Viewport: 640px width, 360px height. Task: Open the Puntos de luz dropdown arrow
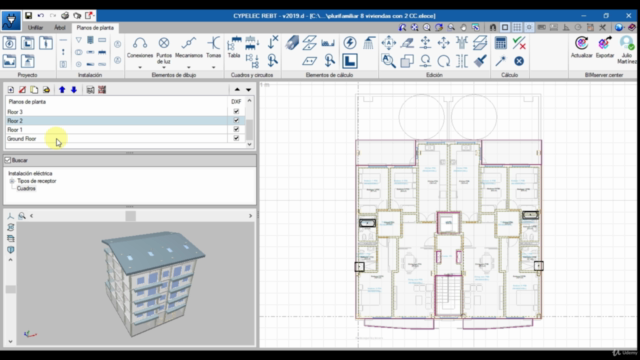(x=164, y=67)
